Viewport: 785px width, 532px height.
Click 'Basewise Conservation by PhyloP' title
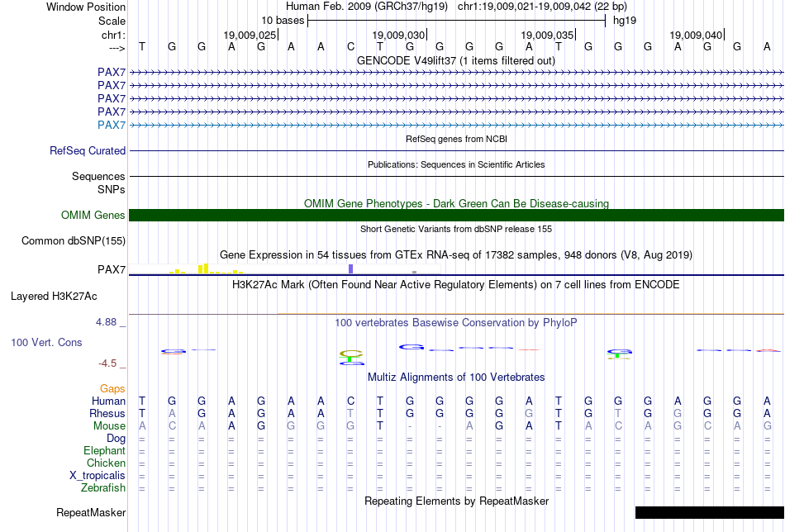point(456,323)
